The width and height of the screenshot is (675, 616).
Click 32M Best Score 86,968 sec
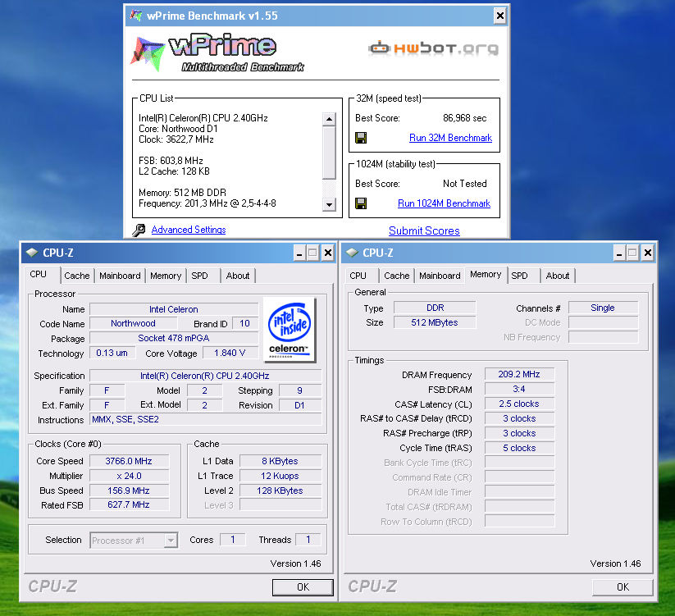coord(464,118)
